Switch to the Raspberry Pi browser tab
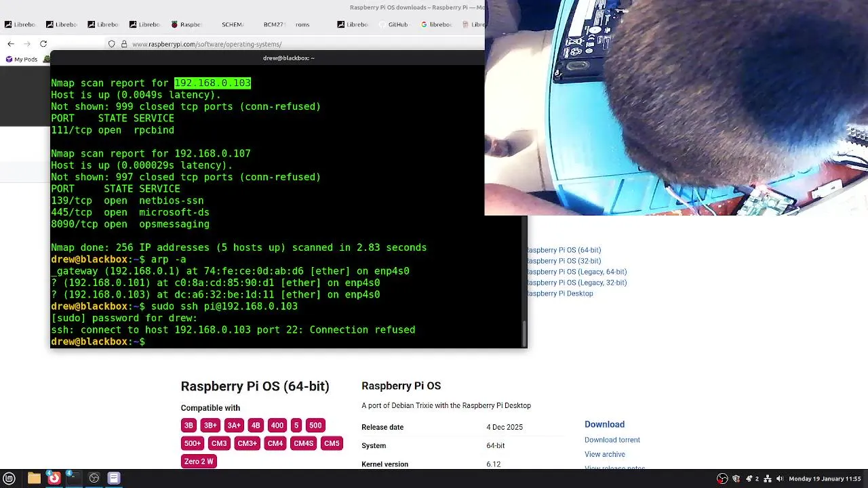This screenshot has height=488, width=868. pos(186,24)
